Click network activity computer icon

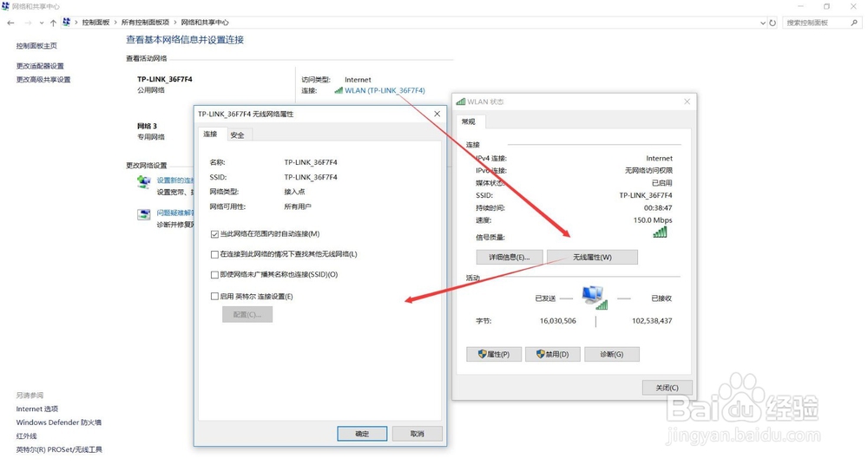595,298
